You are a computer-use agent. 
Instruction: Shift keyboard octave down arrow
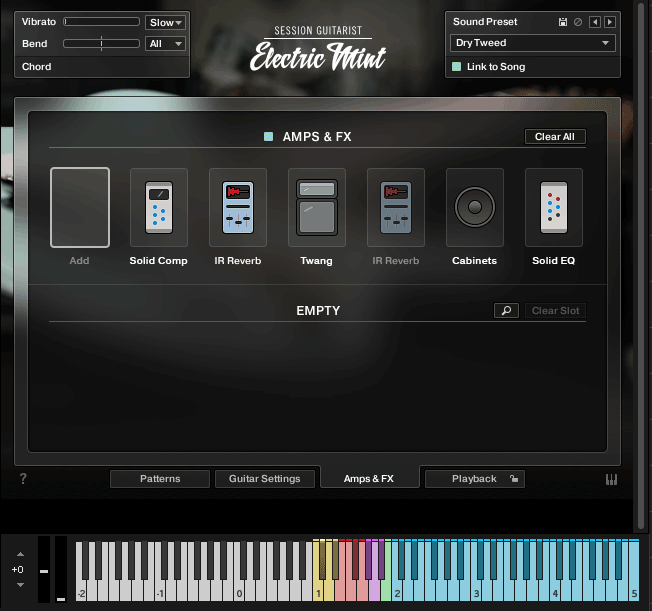click(x=20, y=585)
